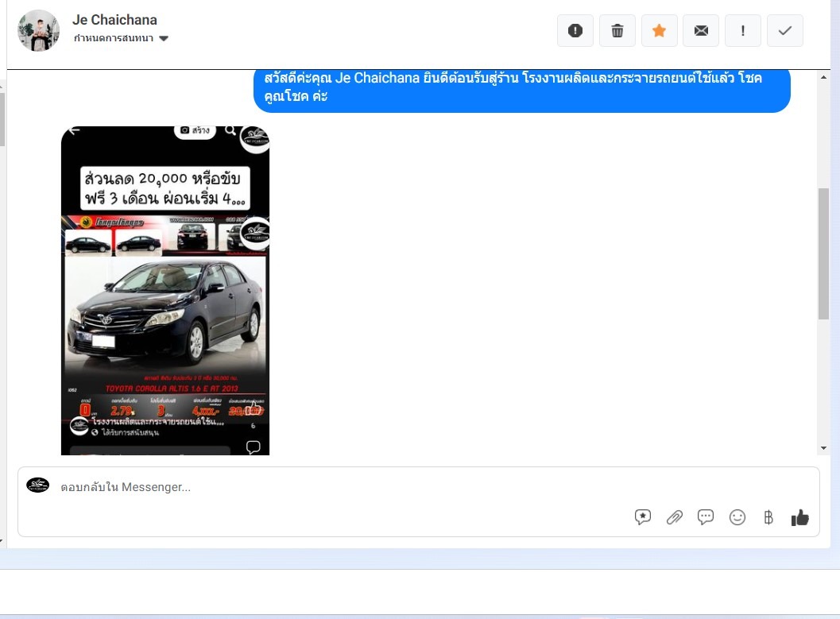The height and width of the screenshot is (619, 840).
Task: Open Je Chaichana's profile picture
Action: [38, 31]
